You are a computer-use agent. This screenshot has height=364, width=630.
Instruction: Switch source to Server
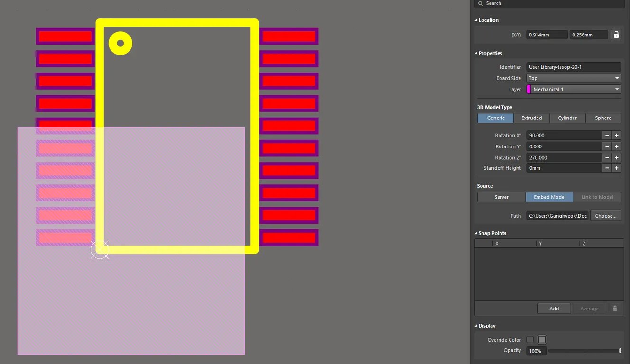point(501,197)
